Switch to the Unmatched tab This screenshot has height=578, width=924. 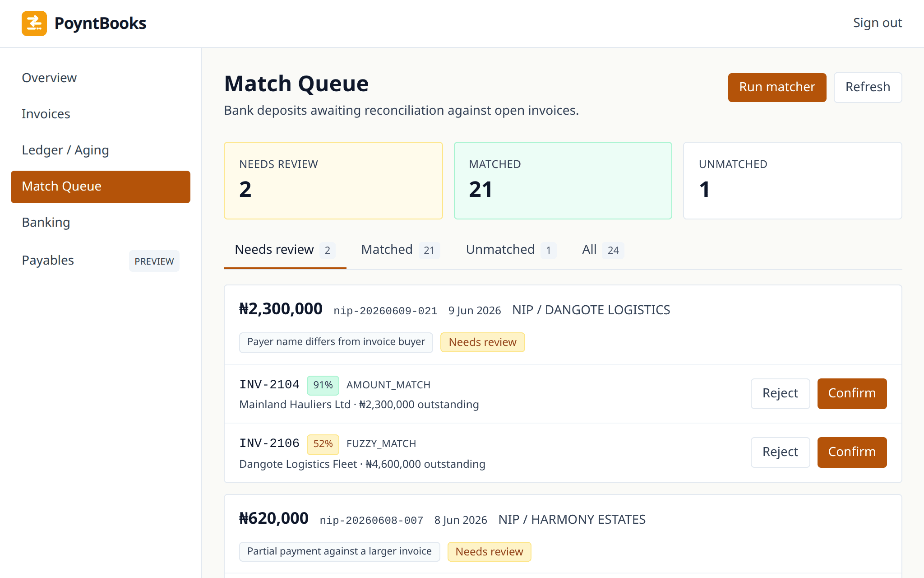click(x=511, y=250)
